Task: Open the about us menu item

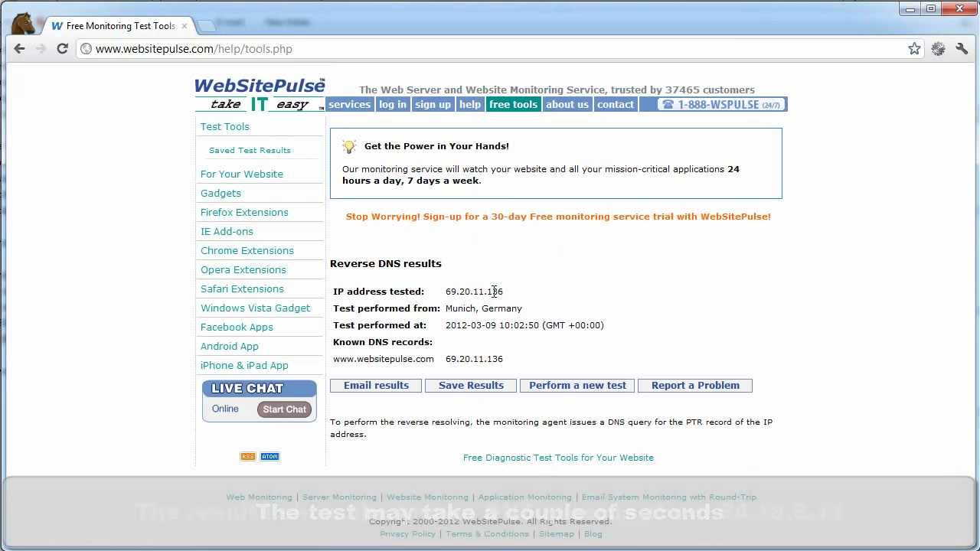Action: click(567, 105)
